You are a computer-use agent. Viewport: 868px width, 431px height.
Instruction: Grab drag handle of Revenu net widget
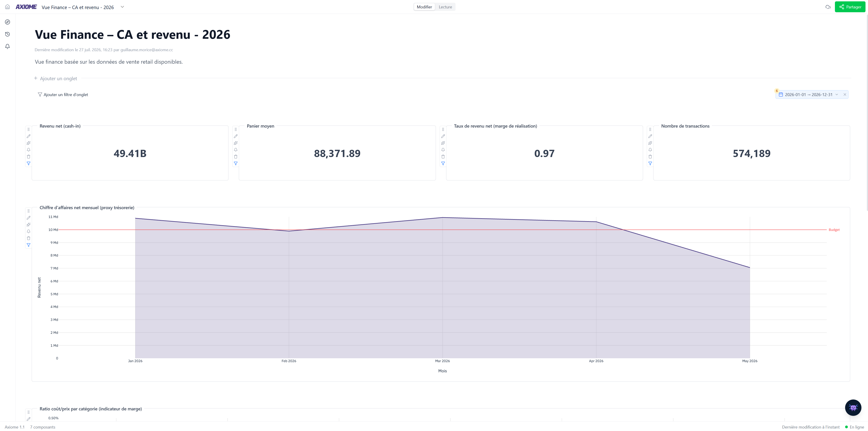point(28,129)
